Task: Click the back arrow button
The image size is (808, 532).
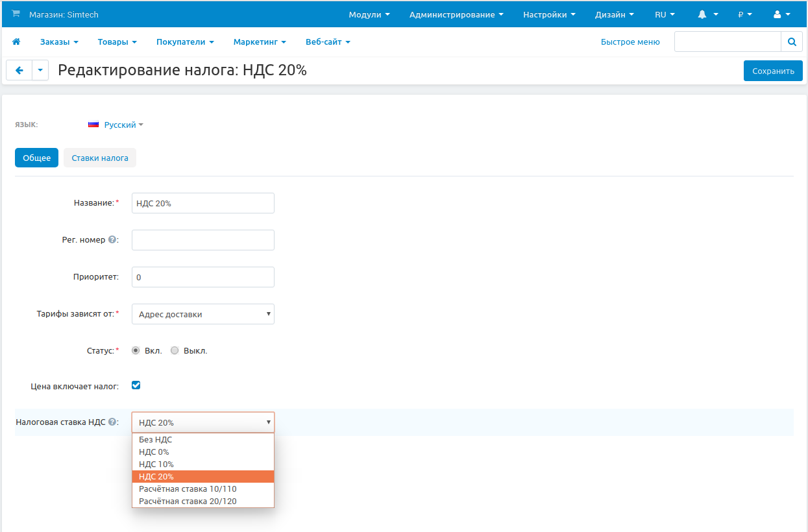Action: [19, 71]
